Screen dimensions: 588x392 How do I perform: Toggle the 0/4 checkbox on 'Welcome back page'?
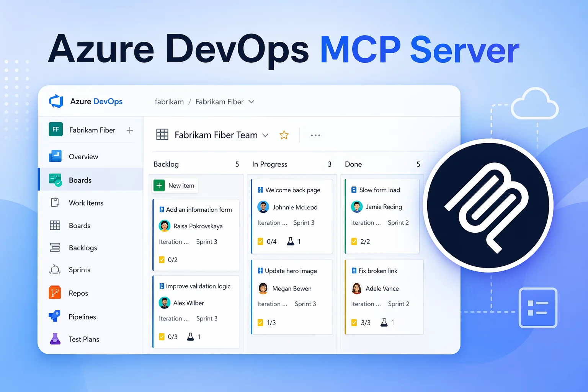[261, 241]
